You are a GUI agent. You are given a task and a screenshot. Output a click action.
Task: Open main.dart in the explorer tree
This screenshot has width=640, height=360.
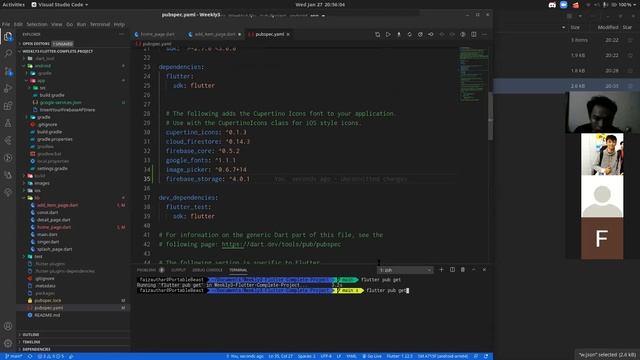pyautogui.click(x=47, y=234)
